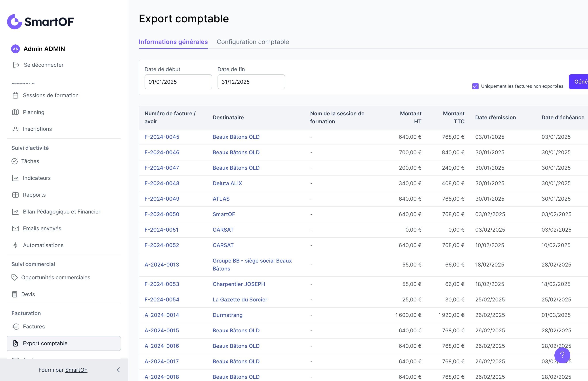Click the Automatisations lightning bolt icon

15,245
